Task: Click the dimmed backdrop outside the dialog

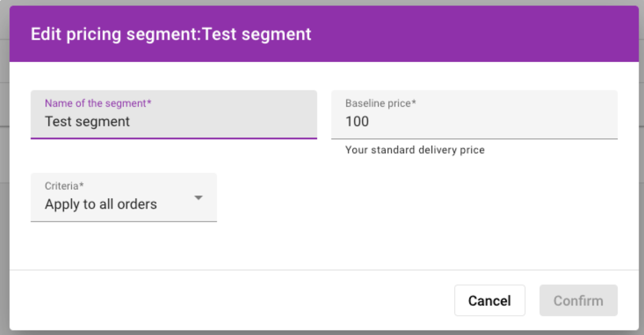Action: tap(4, 186)
